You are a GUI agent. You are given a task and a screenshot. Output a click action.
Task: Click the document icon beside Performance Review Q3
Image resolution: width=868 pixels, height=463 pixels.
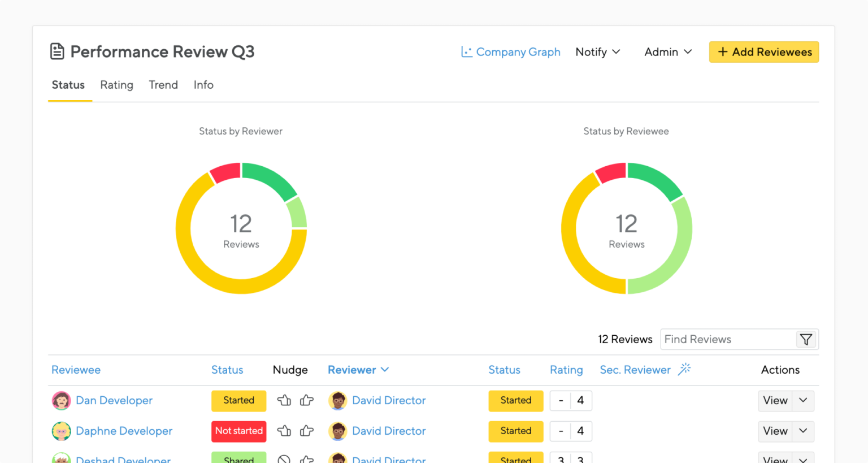pyautogui.click(x=57, y=50)
